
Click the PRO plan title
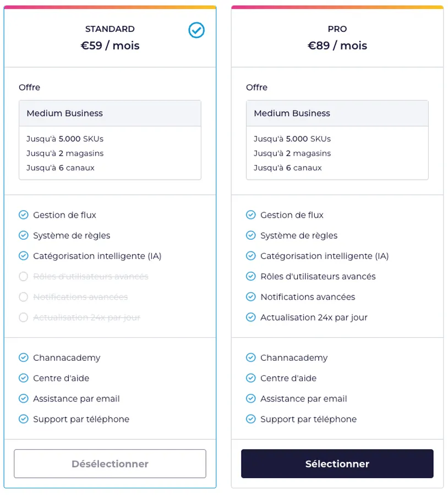tap(337, 29)
